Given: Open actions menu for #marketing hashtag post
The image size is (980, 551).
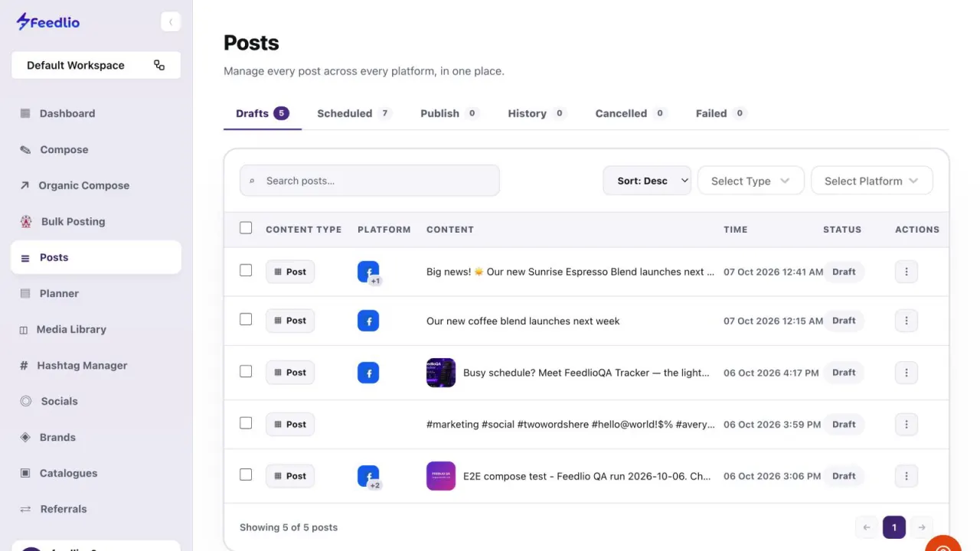Looking at the screenshot, I should (x=906, y=424).
